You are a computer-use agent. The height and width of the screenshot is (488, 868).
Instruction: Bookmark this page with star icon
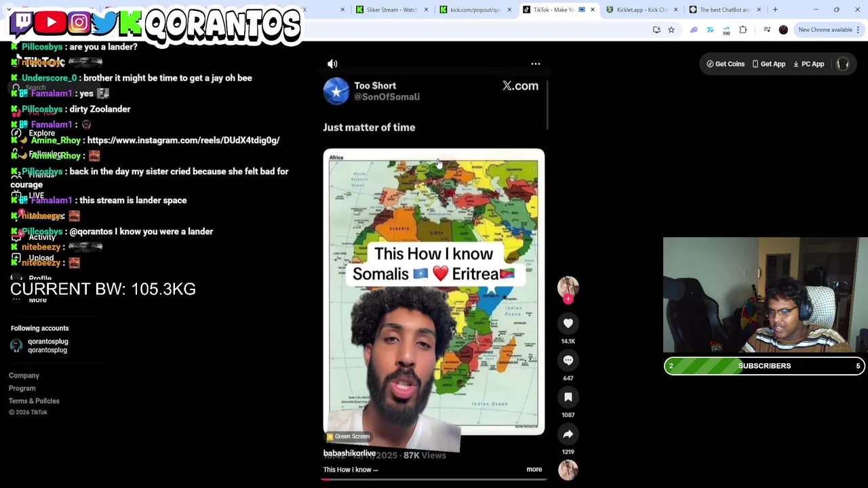click(x=671, y=30)
